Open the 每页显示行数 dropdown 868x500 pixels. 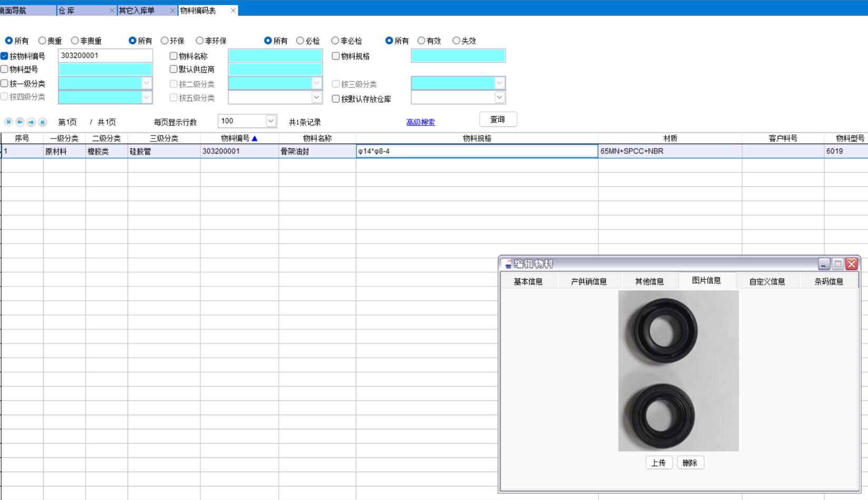point(271,121)
